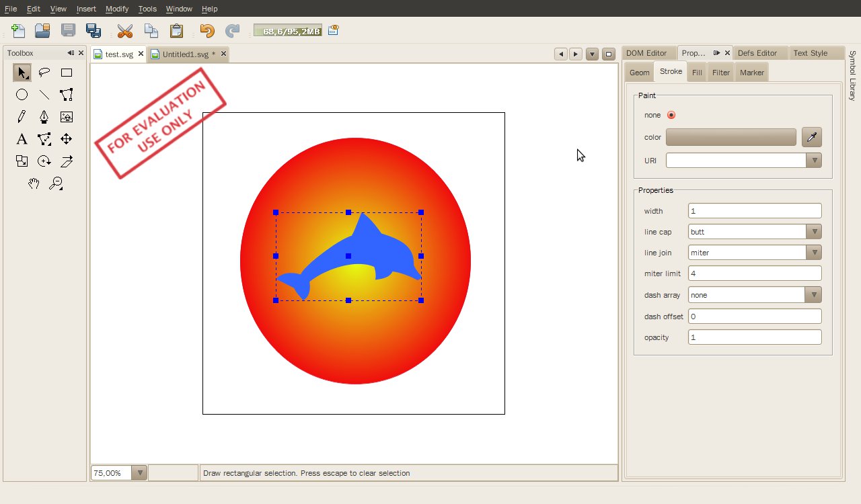Select the Lasso selection tool
Image resolution: width=861 pixels, height=504 pixels.
44,73
